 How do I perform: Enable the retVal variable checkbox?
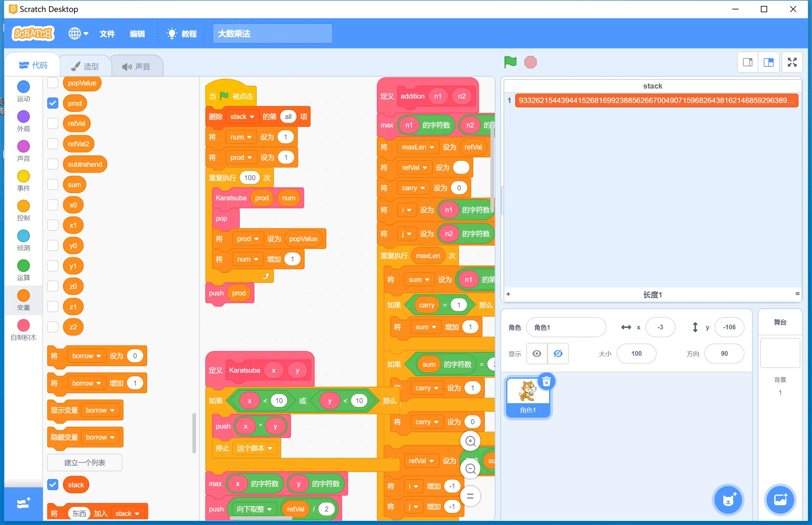pyautogui.click(x=53, y=123)
